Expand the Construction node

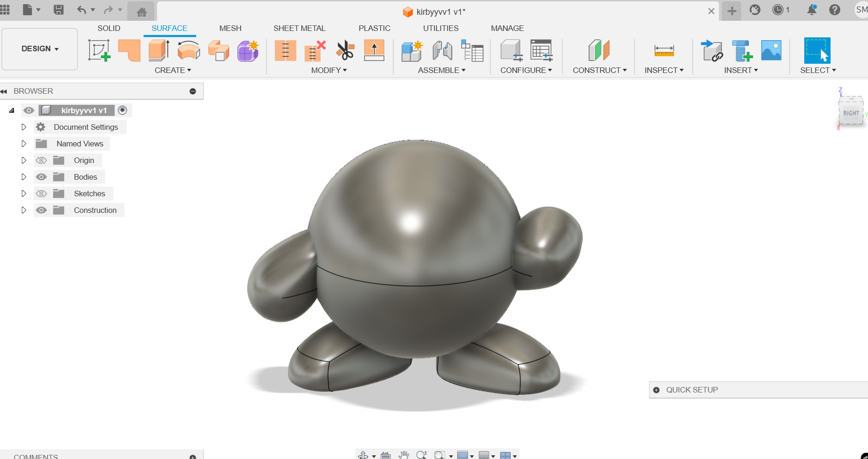click(x=24, y=210)
